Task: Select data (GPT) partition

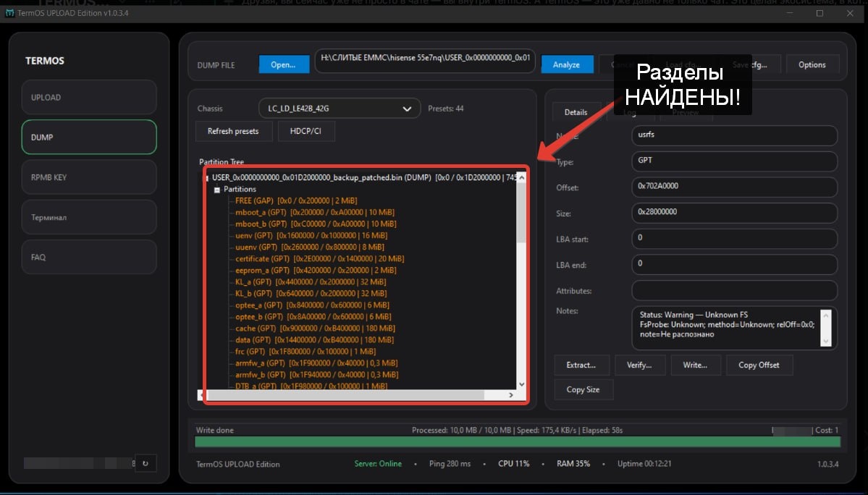Action: 314,340
